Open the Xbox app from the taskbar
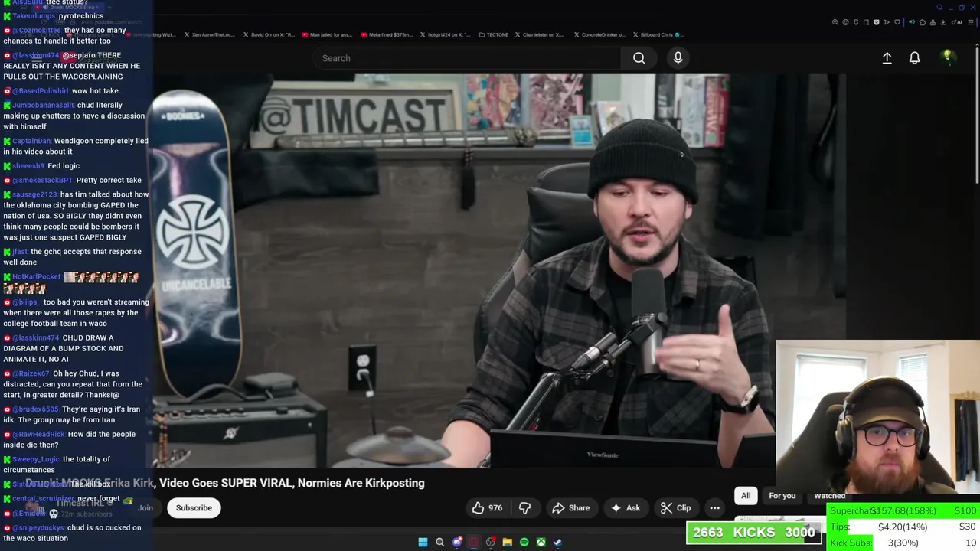 (541, 542)
